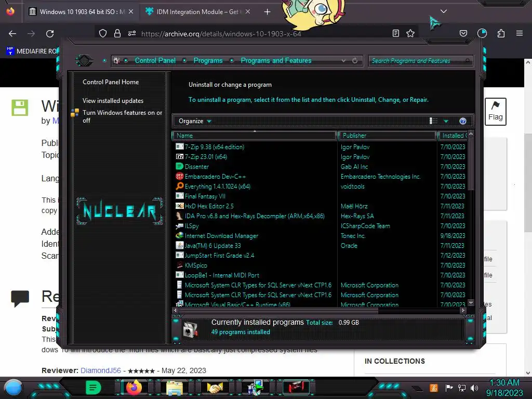
Task: Sort by Publisher column header
Action: pos(387,136)
